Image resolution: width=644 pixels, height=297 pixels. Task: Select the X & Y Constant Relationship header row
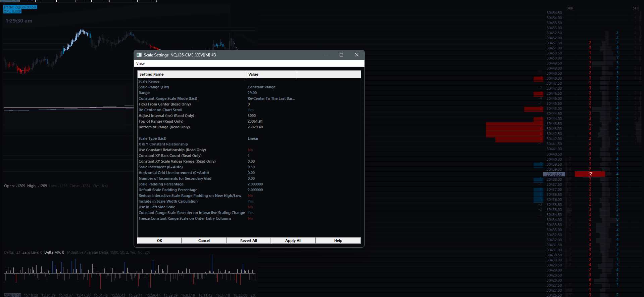coord(249,144)
